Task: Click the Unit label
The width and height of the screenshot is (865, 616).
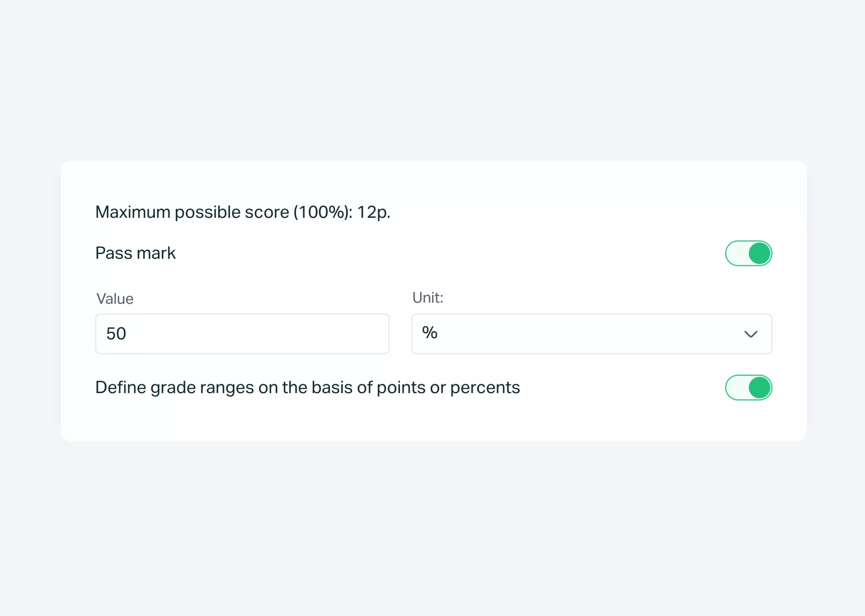Action: pos(427,298)
